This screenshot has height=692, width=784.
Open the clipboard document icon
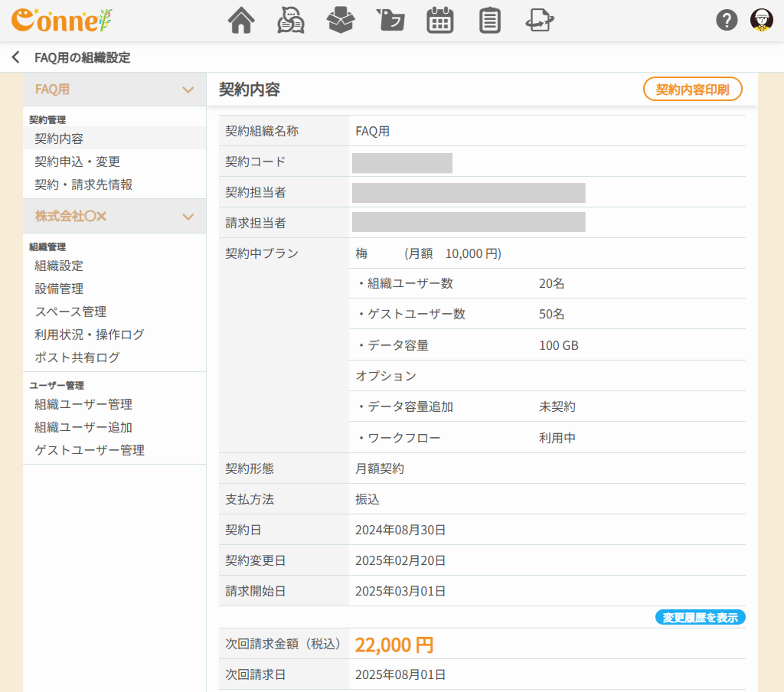pos(490,20)
